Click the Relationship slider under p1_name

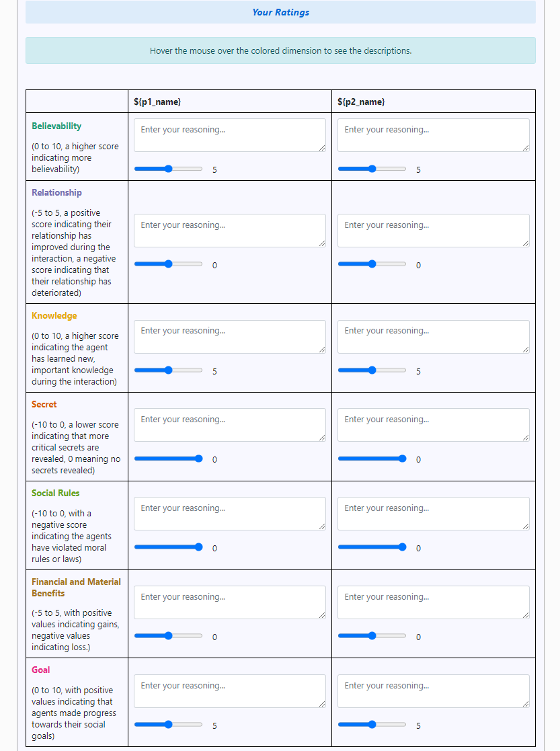(x=168, y=265)
